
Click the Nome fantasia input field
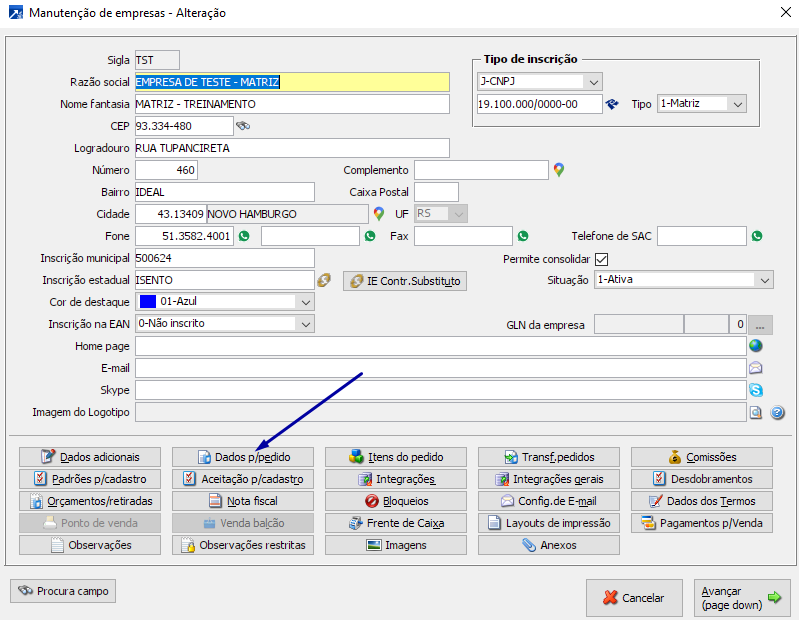point(292,104)
